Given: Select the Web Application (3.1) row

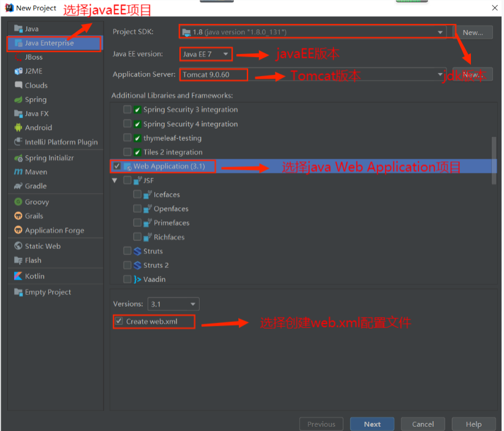Looking at the screenshot, I should [303, 166].
